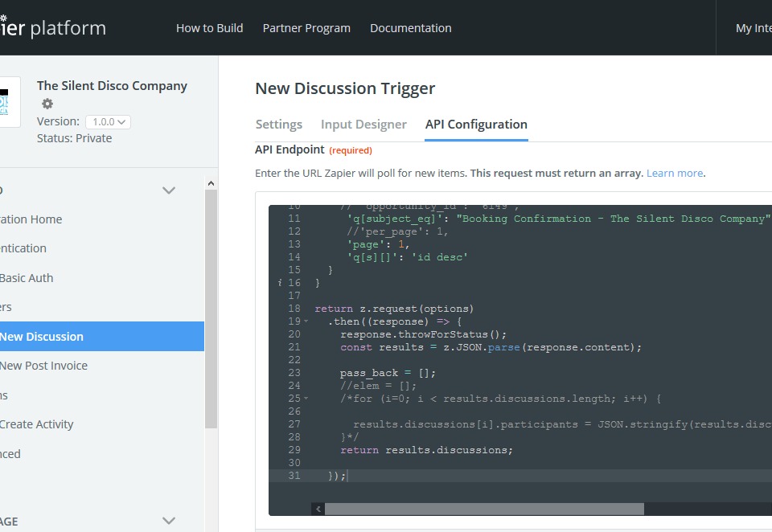
Task: Click line number 22 in the gutter
Action: (294, 360)
